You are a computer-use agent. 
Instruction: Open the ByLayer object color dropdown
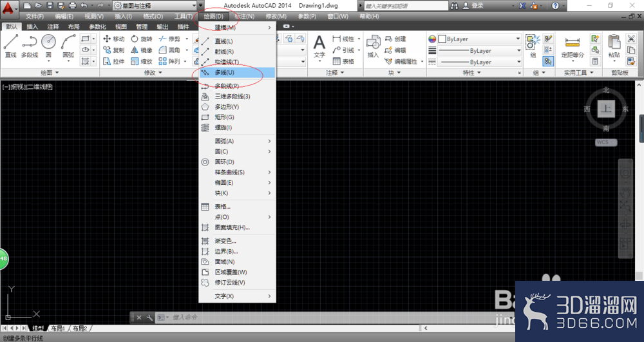pyautogui.click(x=479, y=39)
